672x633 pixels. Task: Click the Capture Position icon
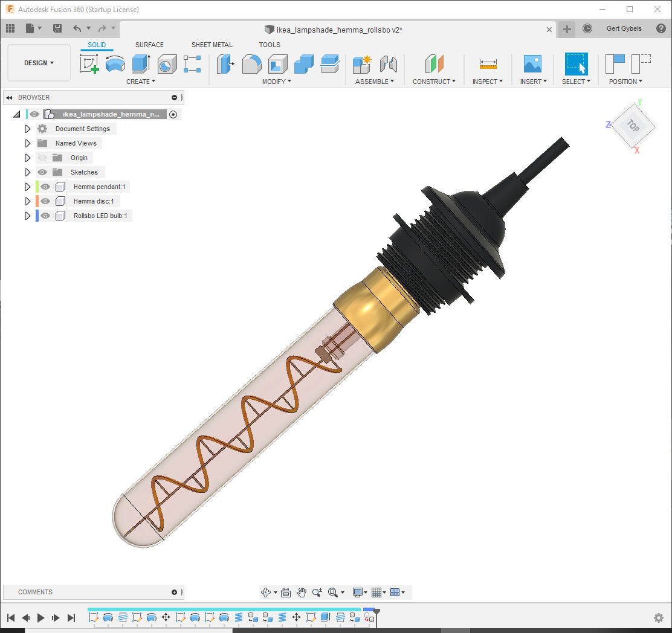(615, 64)
